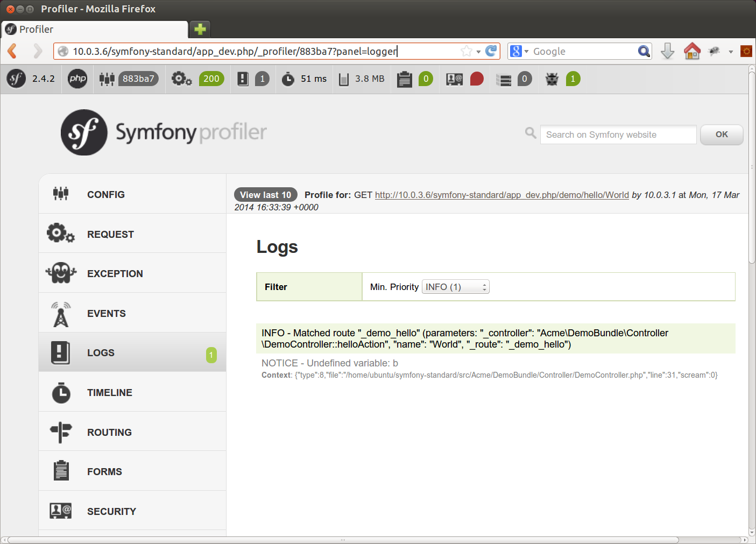Click the timer clock icon showing 51 ms
The height and width of the screenshot is (544, 756).
click(x=288, y=79)
